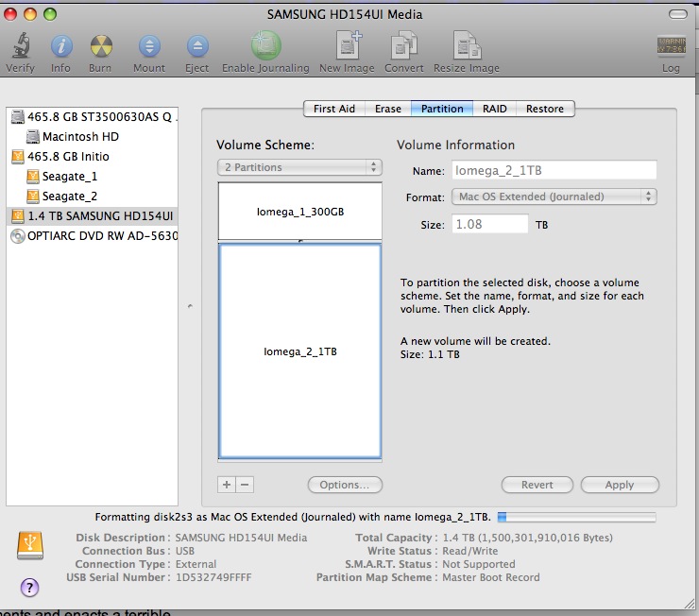Click the Mount toolbar icon
This screenshot has width=699, height=616.
149,45
